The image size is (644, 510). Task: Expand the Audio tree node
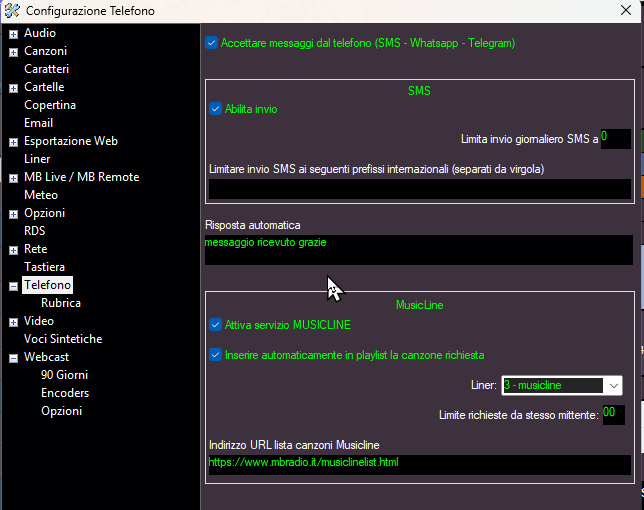(x=13, y=33)
